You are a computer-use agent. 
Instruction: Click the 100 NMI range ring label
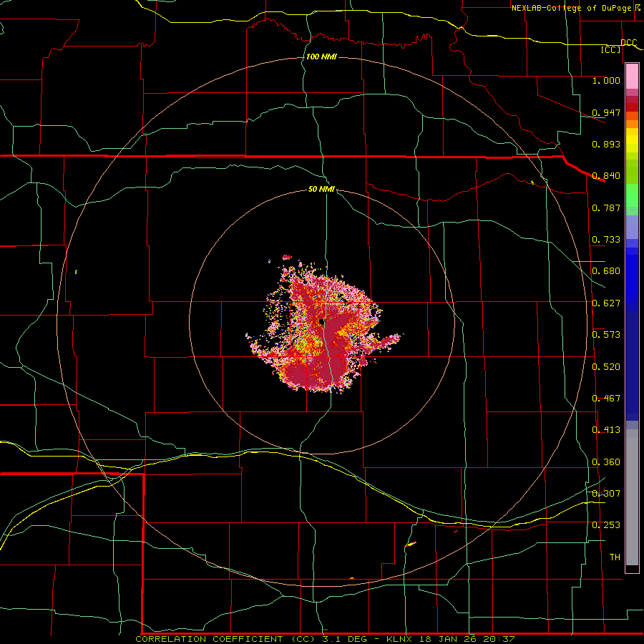tap(321, 57)
